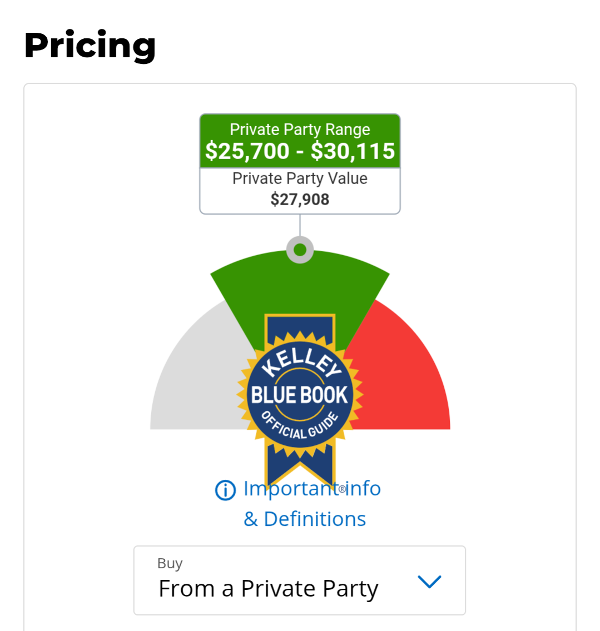
Task: Click the BLUE BOOK text on badge
Action: click(x=299, y=394)
